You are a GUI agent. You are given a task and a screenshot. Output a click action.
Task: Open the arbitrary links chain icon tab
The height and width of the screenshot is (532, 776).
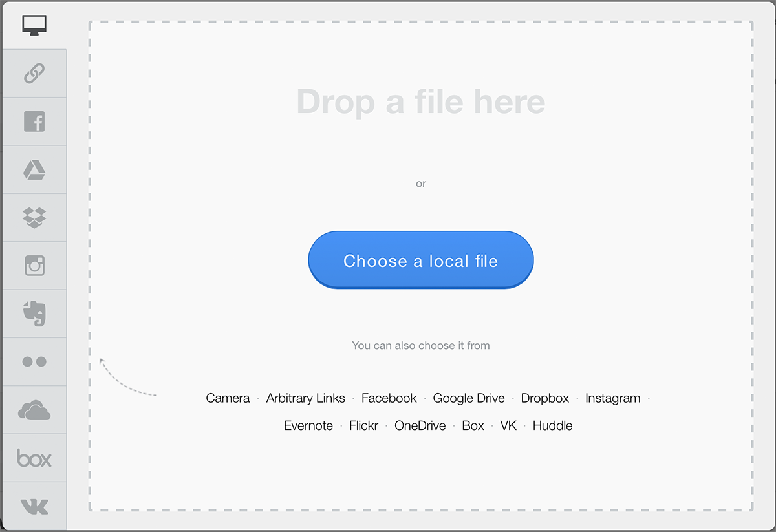coord(34,74)
